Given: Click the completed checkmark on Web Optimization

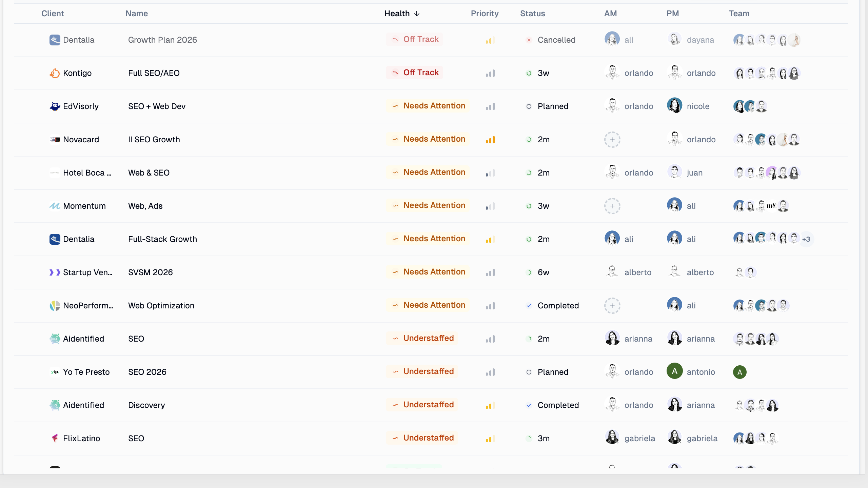Looking at the screenshot, I should [x=529, y=305].
